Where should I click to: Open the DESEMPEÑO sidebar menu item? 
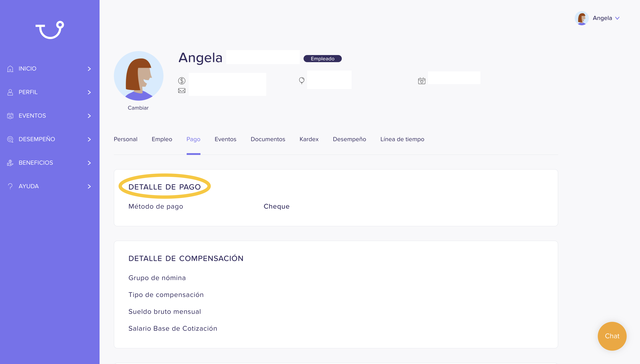[50, 139]
